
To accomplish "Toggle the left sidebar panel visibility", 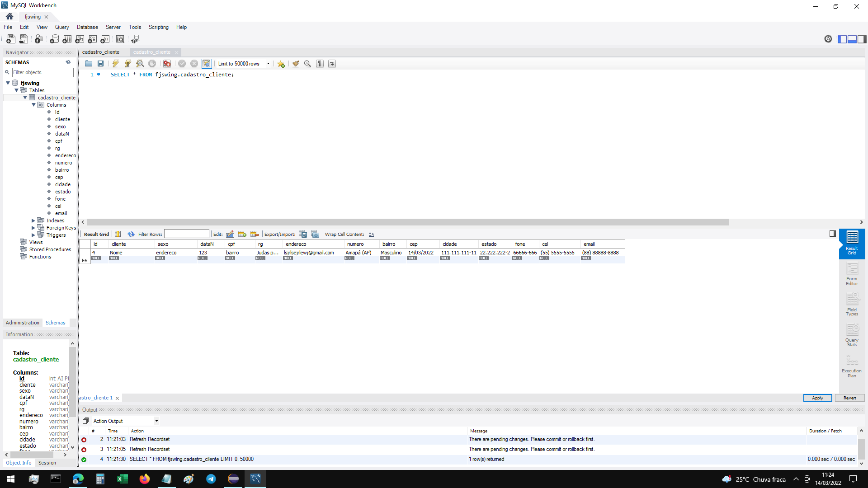I will [x=842, y=39].
